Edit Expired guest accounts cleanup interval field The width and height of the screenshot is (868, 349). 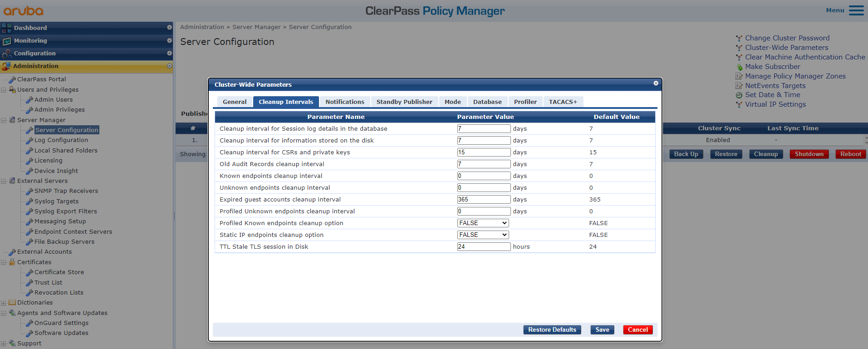point(484,200)
